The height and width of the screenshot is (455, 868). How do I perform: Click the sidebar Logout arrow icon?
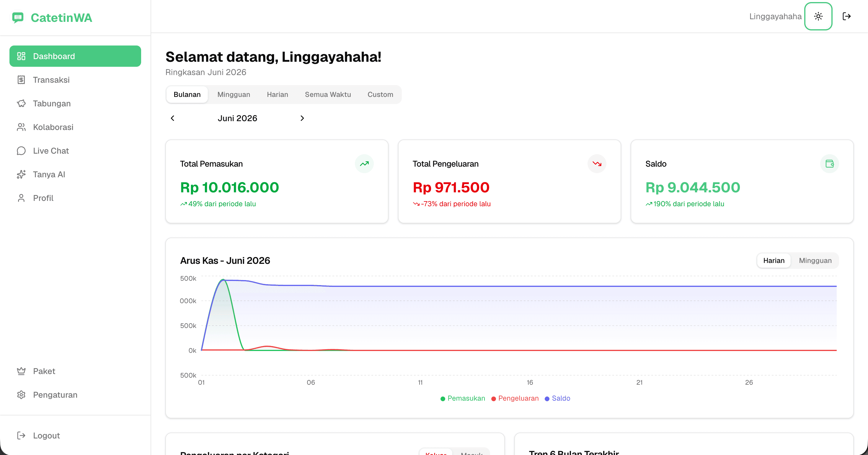tap(21, 435)
